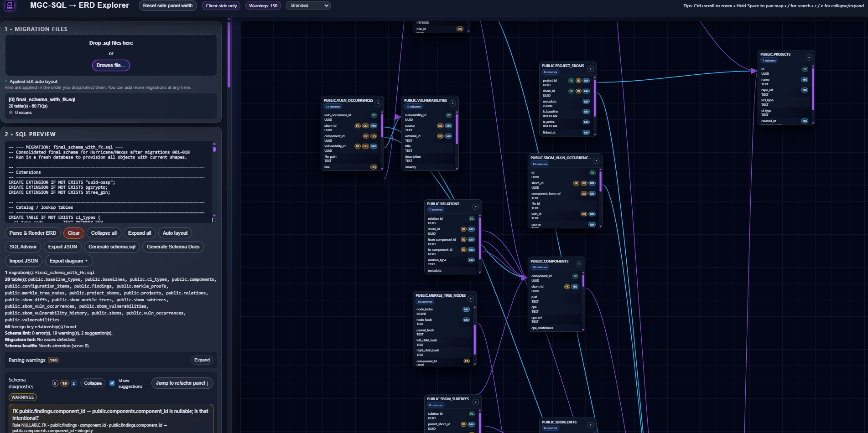Screen dimensions: 868x433
Task: Click Browse file… button
Action: click(x=111, y=65)
